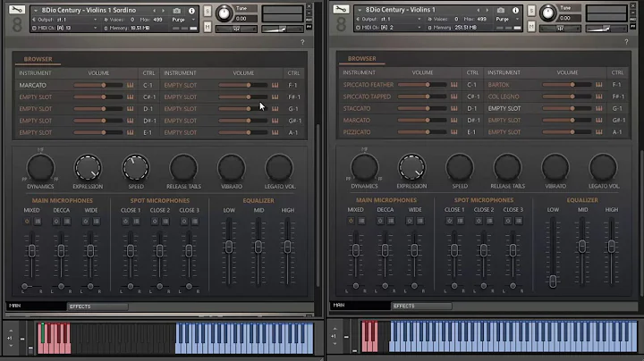Image resolution: width=644 pixels, height=361 pixels.
Task: Open help question mark in right instrument
Action: coord(626,41)
